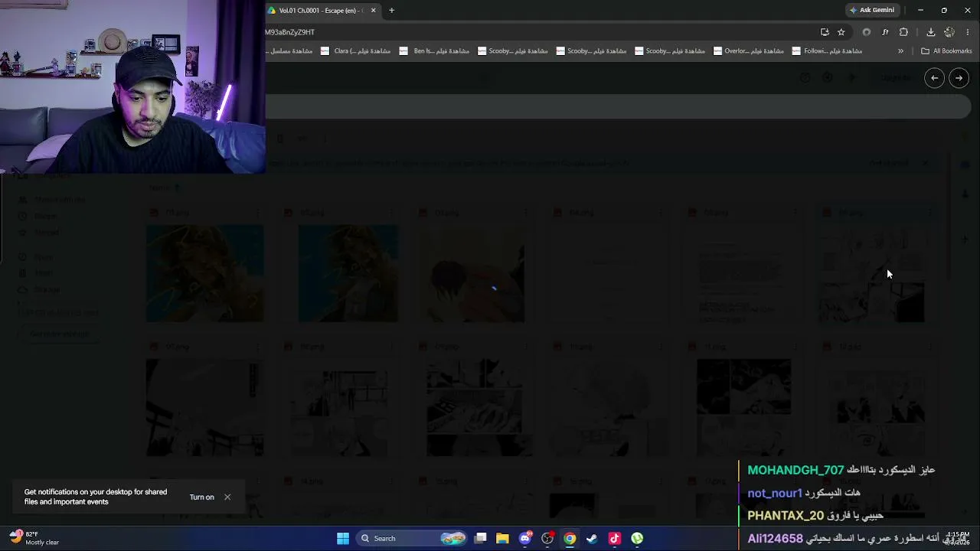Open a new browser tab

tap(391, 11)
